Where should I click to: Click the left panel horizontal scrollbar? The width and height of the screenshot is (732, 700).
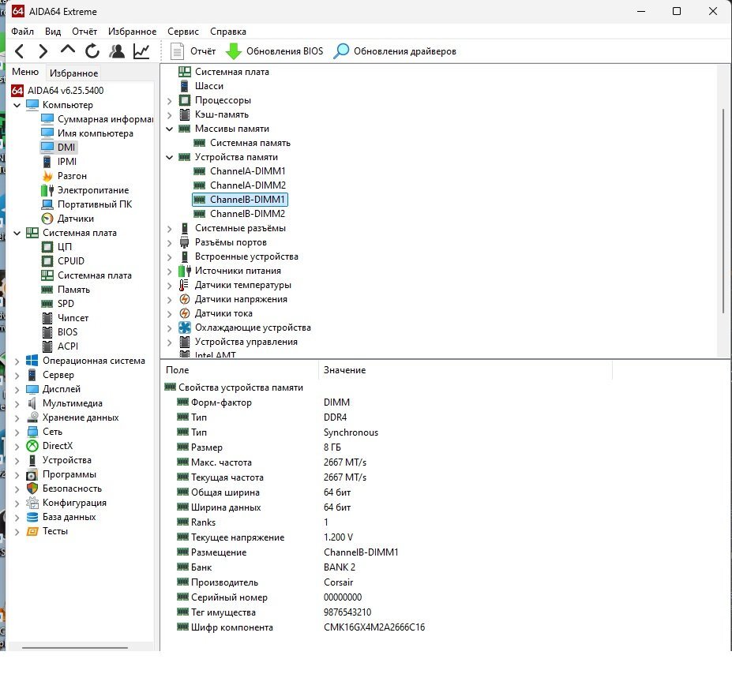tap(77, 647)
